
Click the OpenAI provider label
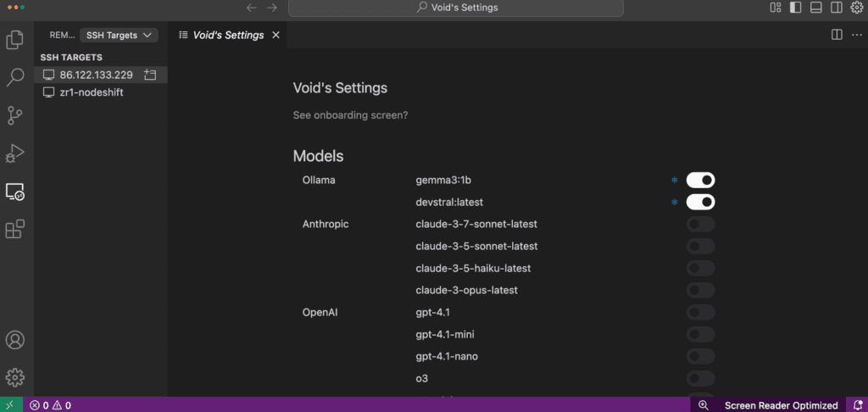click(x=320, y=312)
